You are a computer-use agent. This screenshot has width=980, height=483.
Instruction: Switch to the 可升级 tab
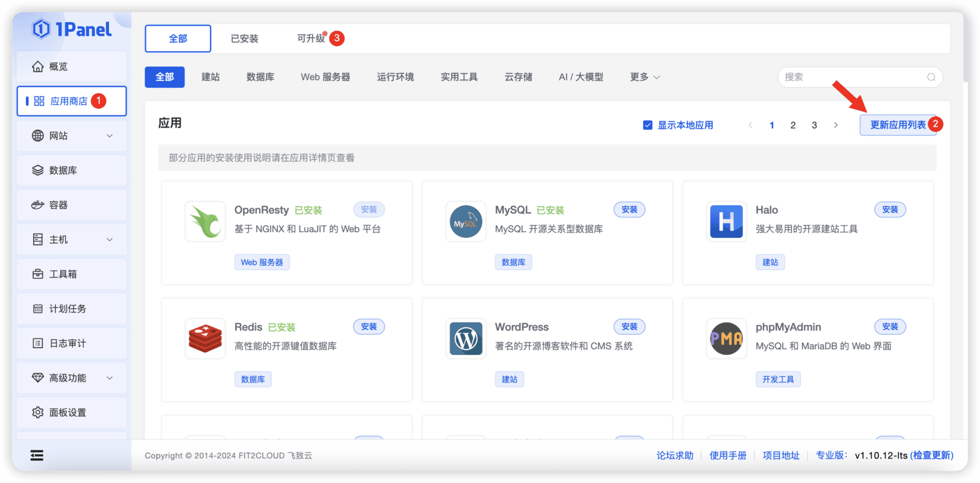pos(311,39)
